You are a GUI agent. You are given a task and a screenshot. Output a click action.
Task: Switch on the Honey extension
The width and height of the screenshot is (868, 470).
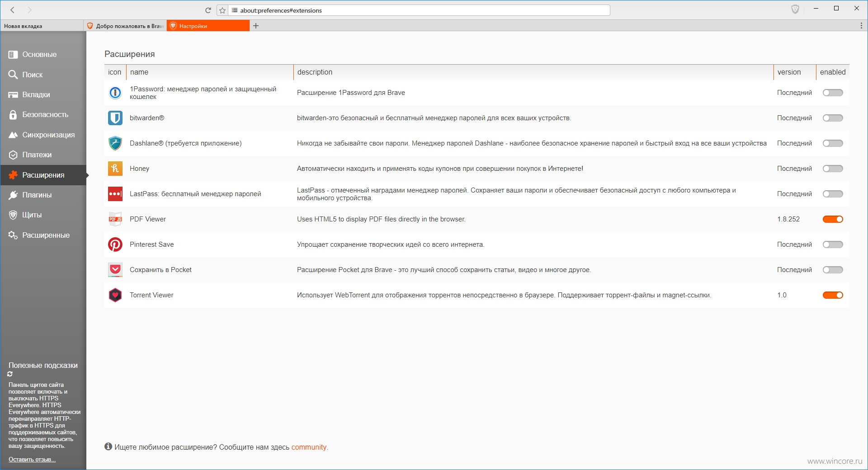point(833,169)
